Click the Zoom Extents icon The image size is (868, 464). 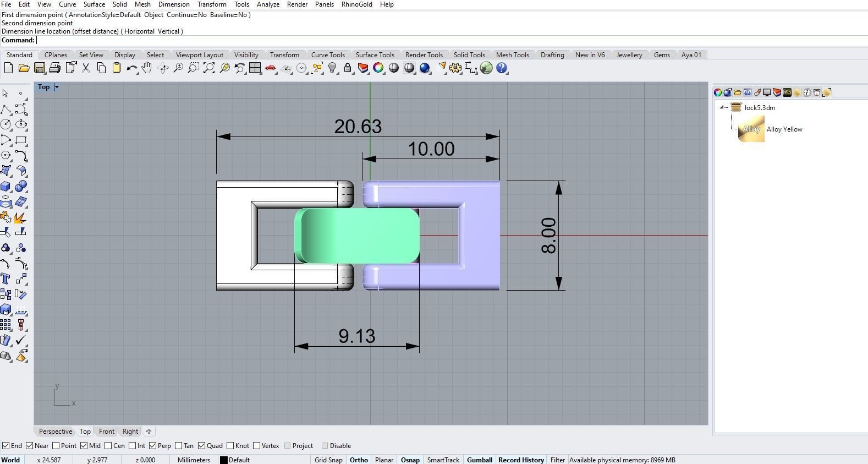[209, 68]
